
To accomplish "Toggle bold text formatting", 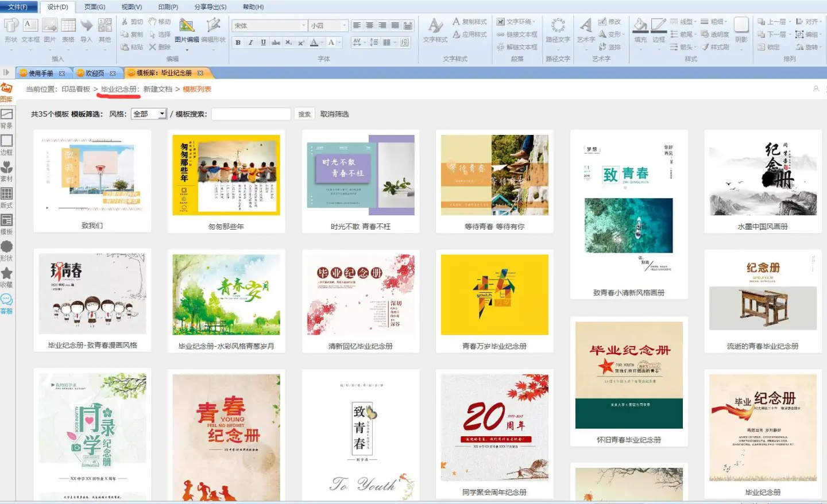I will coord(238,42).
